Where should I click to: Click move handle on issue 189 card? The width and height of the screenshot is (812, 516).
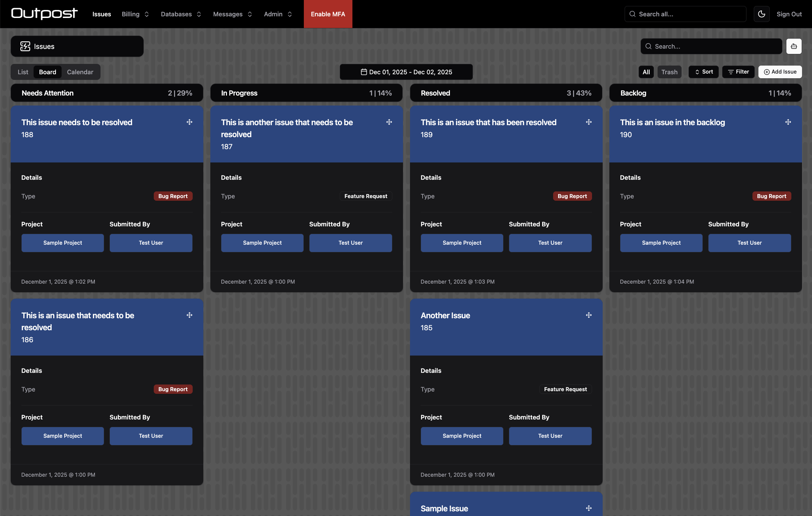pos(588,122)
